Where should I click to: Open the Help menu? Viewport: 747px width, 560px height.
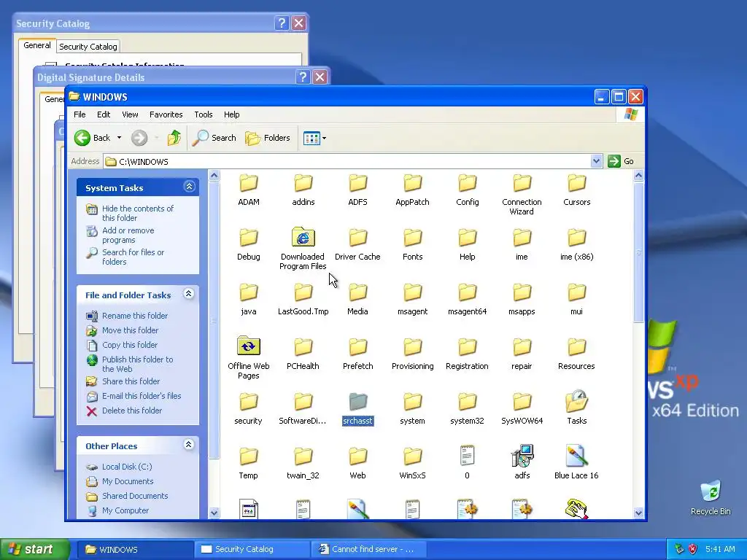click(x=231, y=114)
